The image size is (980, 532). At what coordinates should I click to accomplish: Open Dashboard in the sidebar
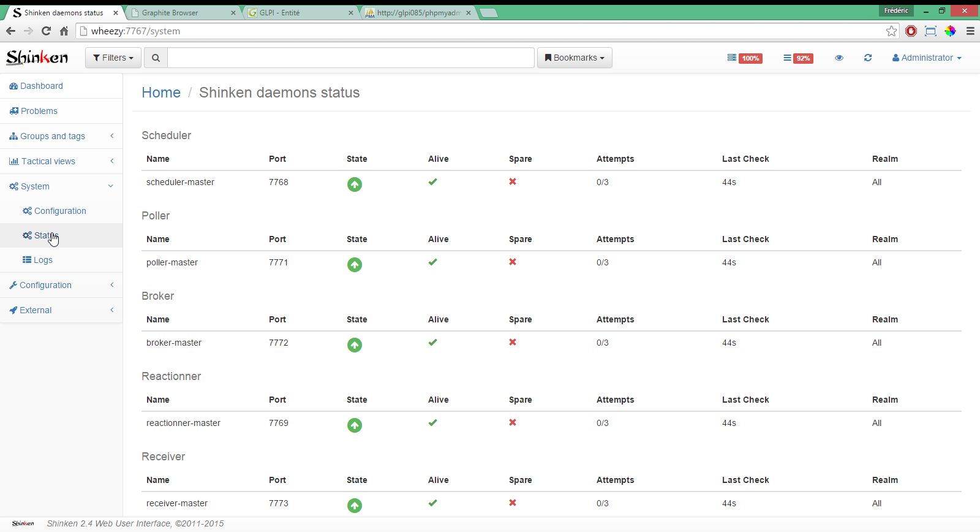coord(61,86)
